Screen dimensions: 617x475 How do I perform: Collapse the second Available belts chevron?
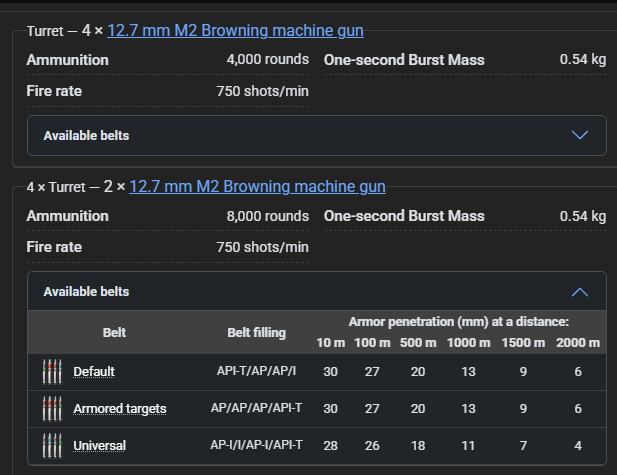[x=580, y=292]
